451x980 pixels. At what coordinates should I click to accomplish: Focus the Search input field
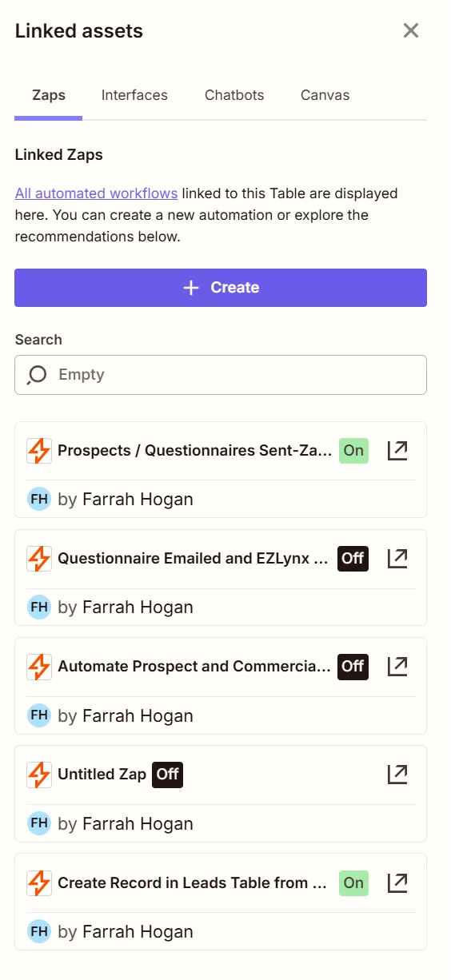(221, 375)
